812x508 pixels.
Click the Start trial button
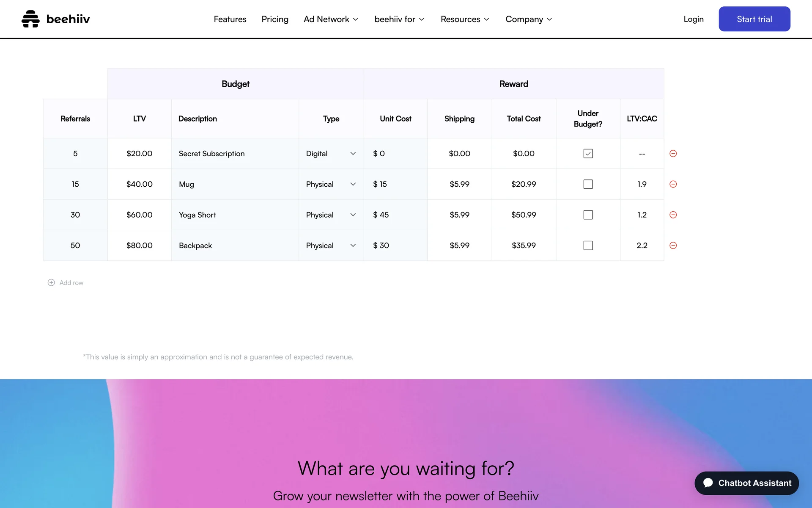(x=754, y=19)
